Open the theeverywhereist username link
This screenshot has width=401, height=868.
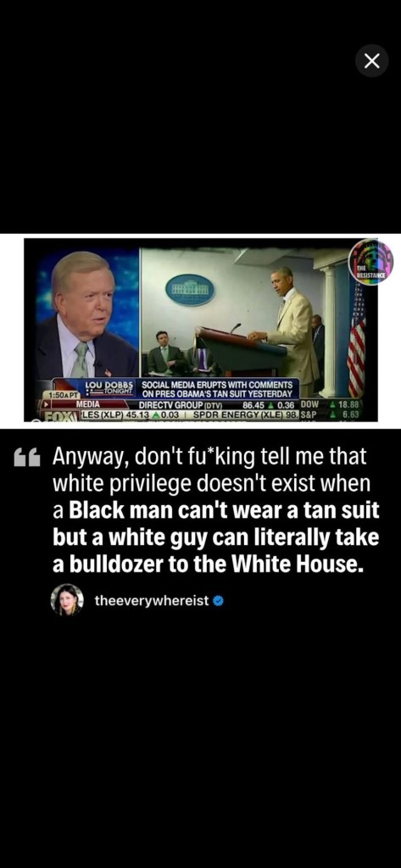coord(151,601)
